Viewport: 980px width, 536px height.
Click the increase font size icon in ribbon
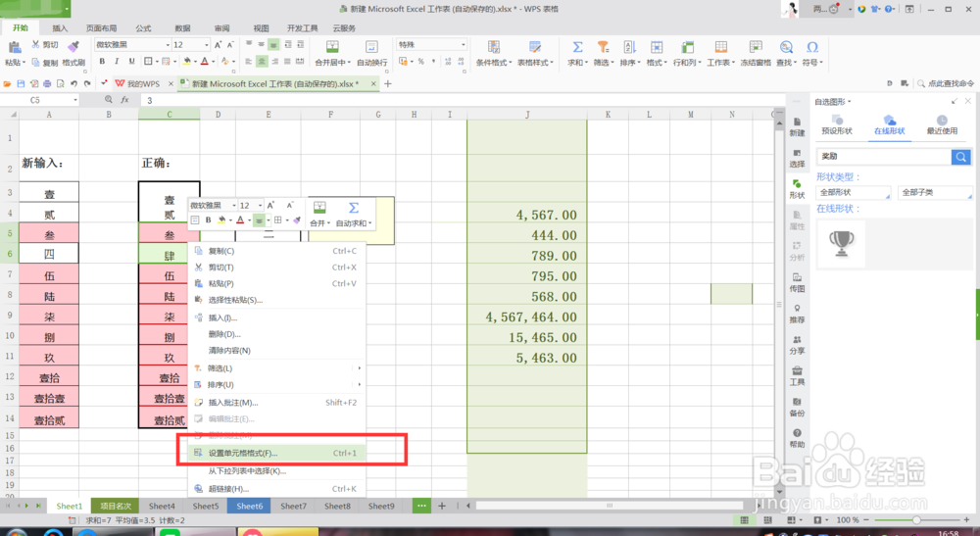219,45
